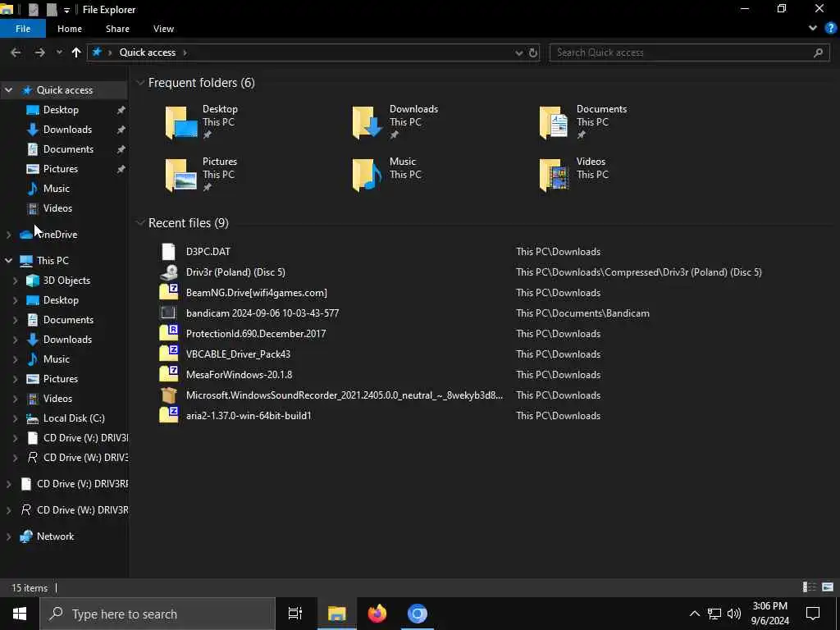
Task: Collapse the Frequent folders group
Action: tap(140, 83)
